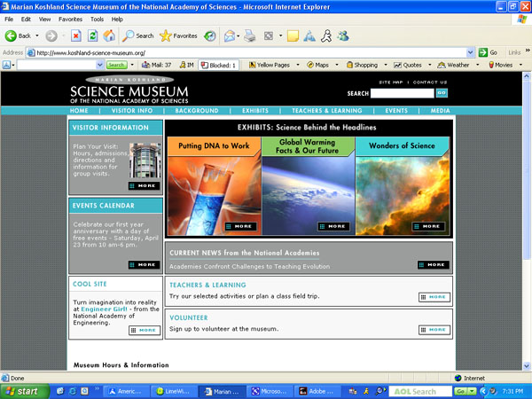Screen dimensions: 532x399
Task: Go to MEDIA in the site navigation
Action: point(441,111)
